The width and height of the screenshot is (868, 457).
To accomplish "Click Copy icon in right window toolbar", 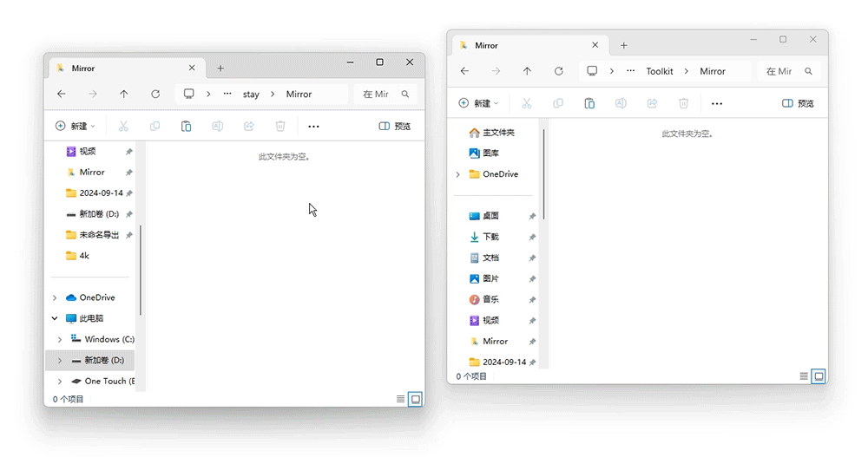I will [558, 103].
